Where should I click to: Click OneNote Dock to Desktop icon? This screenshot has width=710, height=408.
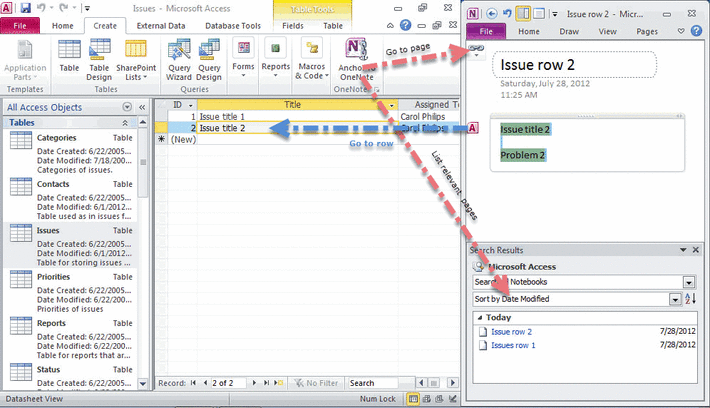click(523, 14)
